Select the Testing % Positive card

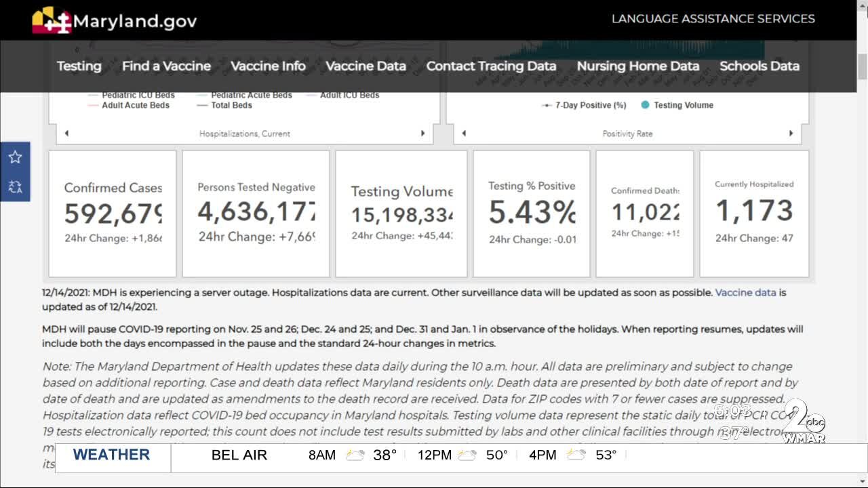click(532, 213)
